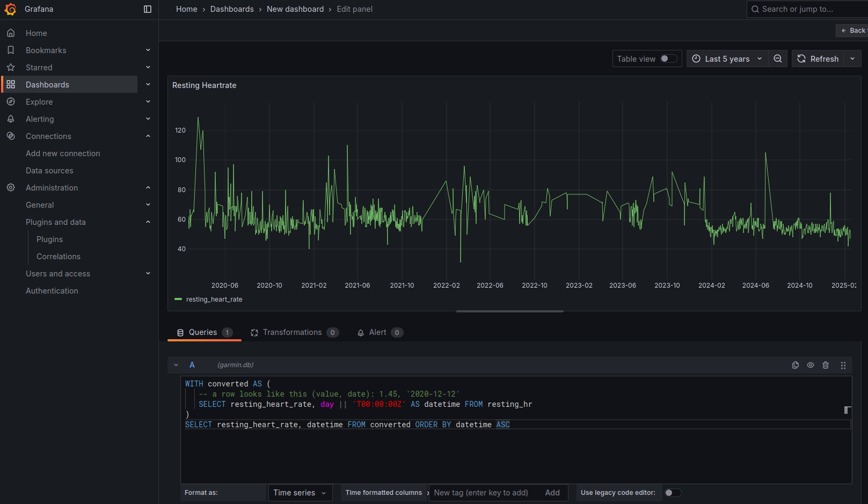Go to New dashboard breadcrumb link
The height and width of the screenshot is (504, 868).
[295, 9]
